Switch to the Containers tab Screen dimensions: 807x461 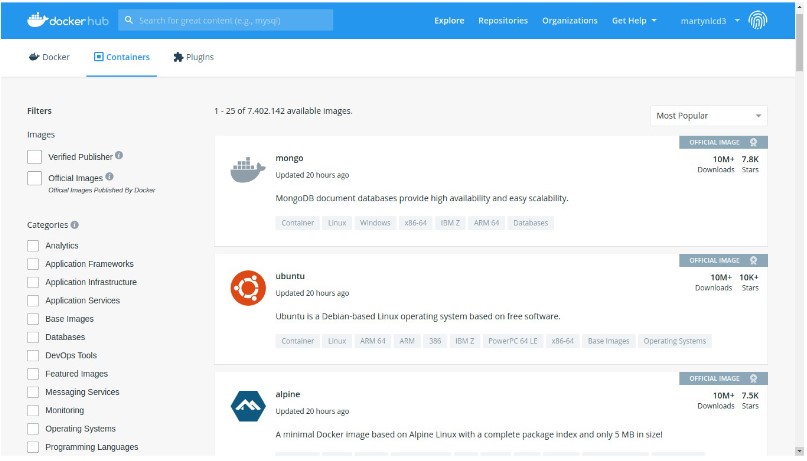(121, 57)
